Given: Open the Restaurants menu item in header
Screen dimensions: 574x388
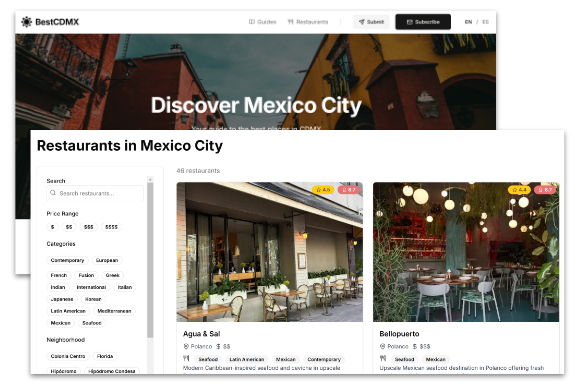Looking at the screenshot, I should [308, 22].
